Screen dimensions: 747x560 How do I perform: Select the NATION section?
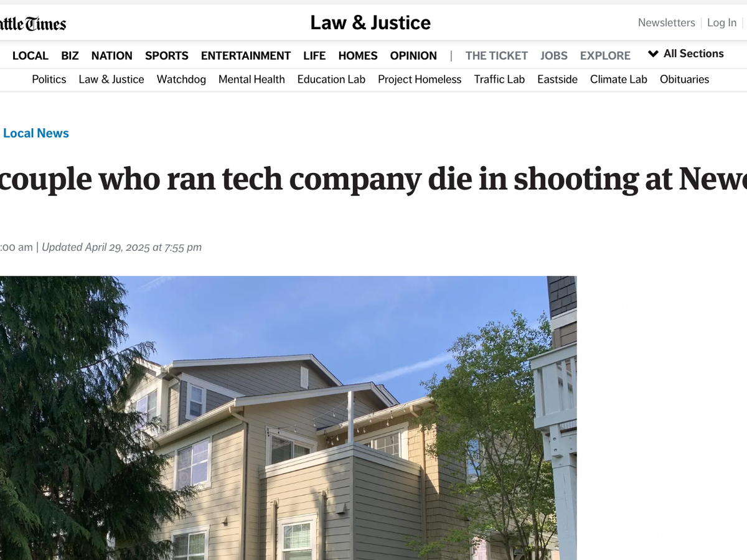(x=112, y=55)
